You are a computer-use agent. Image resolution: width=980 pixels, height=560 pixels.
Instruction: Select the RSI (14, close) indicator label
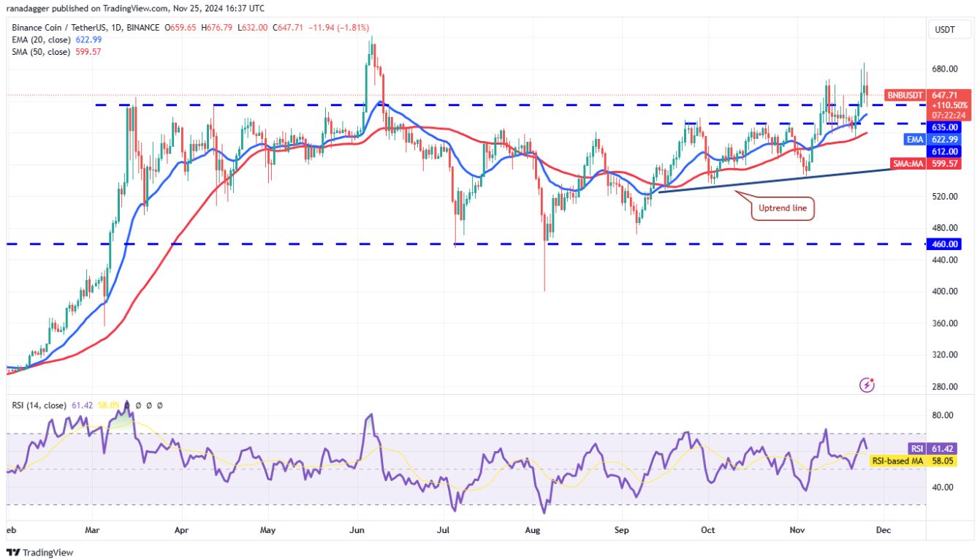point(40,404)
